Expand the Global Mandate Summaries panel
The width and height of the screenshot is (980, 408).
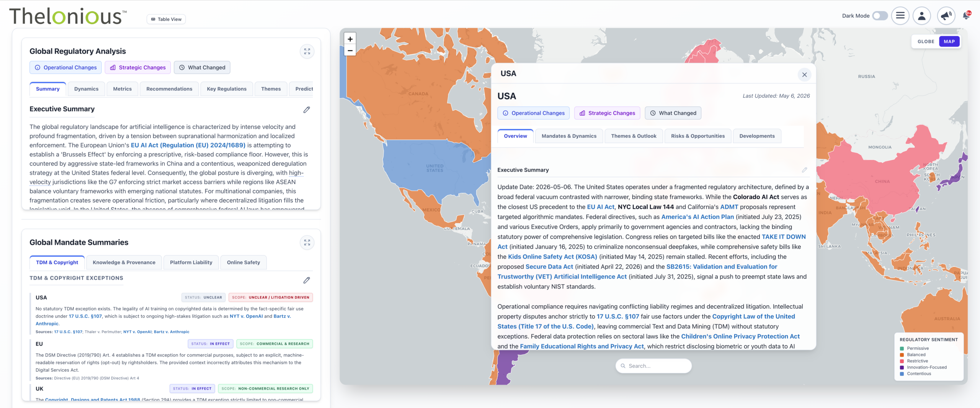[x=307, y=243]
